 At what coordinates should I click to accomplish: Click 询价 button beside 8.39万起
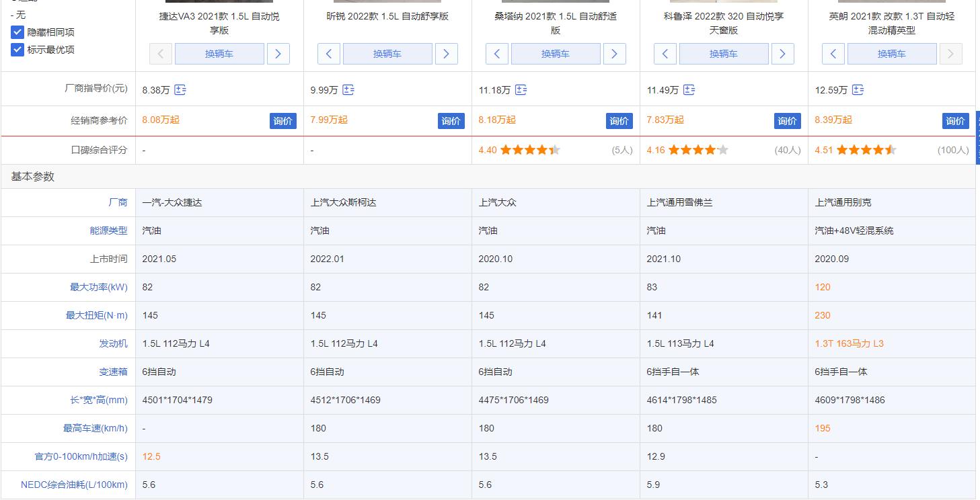point(956,121)
